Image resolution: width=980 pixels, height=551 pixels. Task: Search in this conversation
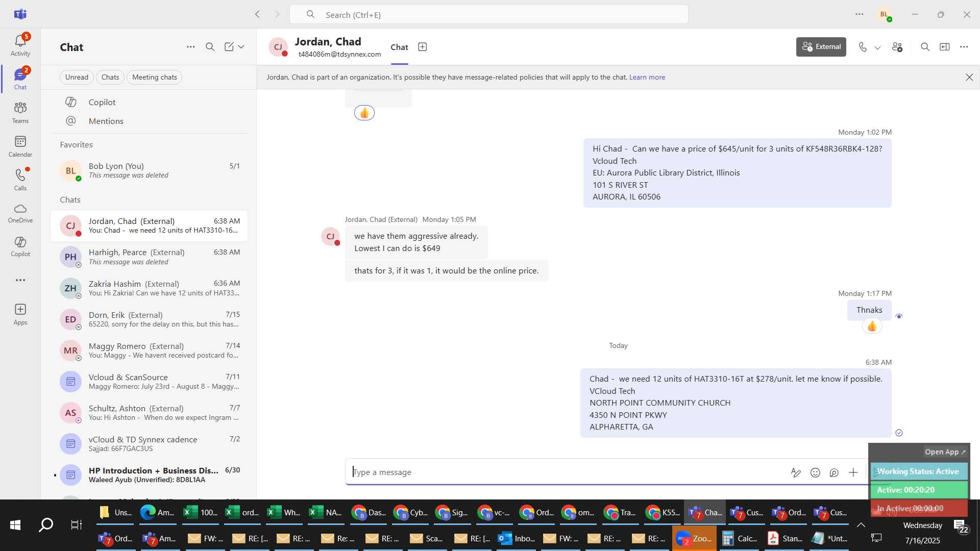click(x=925, y=47)
